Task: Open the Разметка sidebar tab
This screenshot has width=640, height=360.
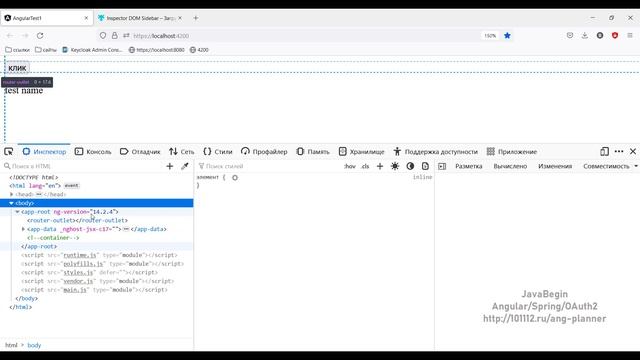Action: tap(469, 166)
